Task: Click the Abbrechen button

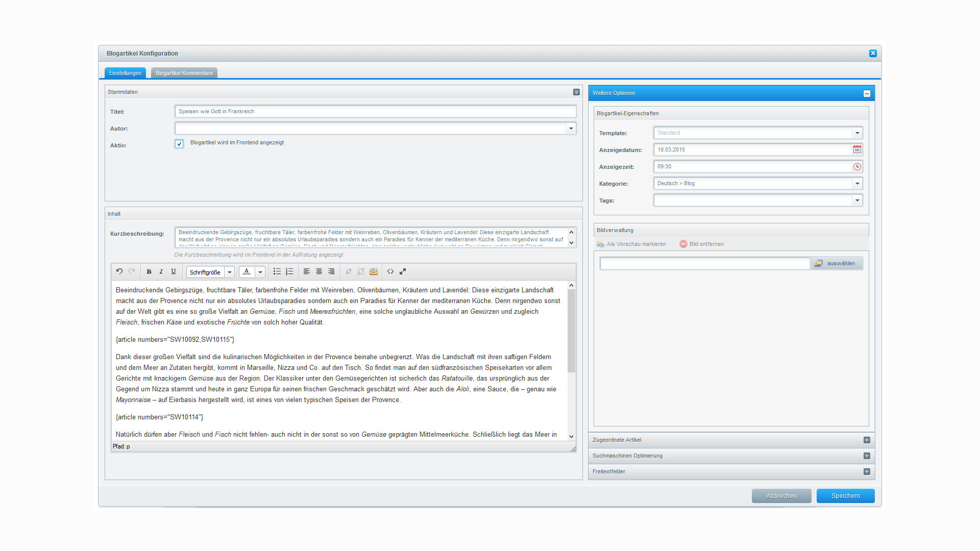Action: tap(781, 496)
